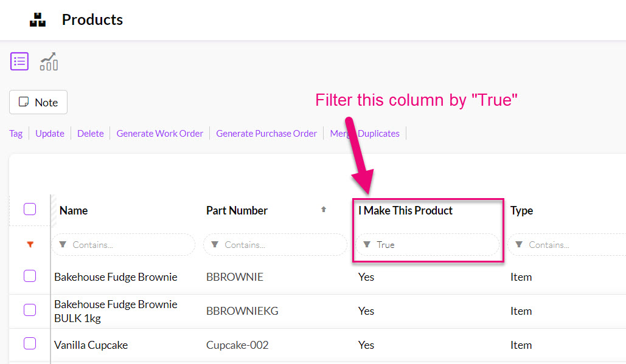This screenshot has width=626, height=364.
Task: Toggle the select-all header checkbox
Action: [30, 210]
